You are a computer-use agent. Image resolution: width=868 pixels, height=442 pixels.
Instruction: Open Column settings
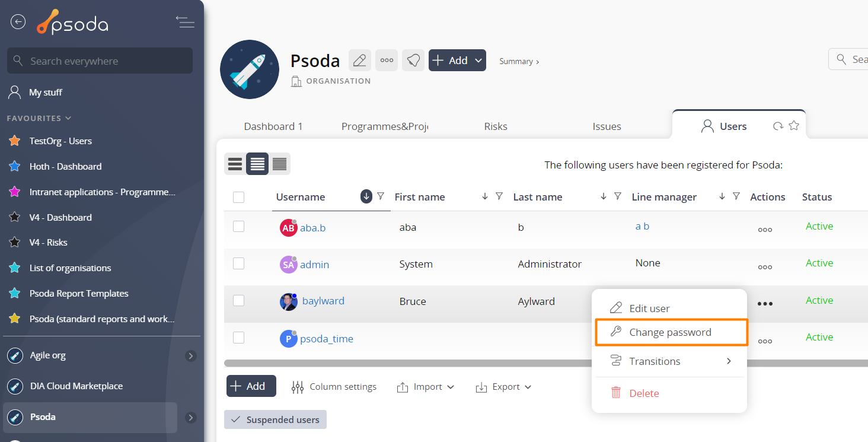point(334,387)
